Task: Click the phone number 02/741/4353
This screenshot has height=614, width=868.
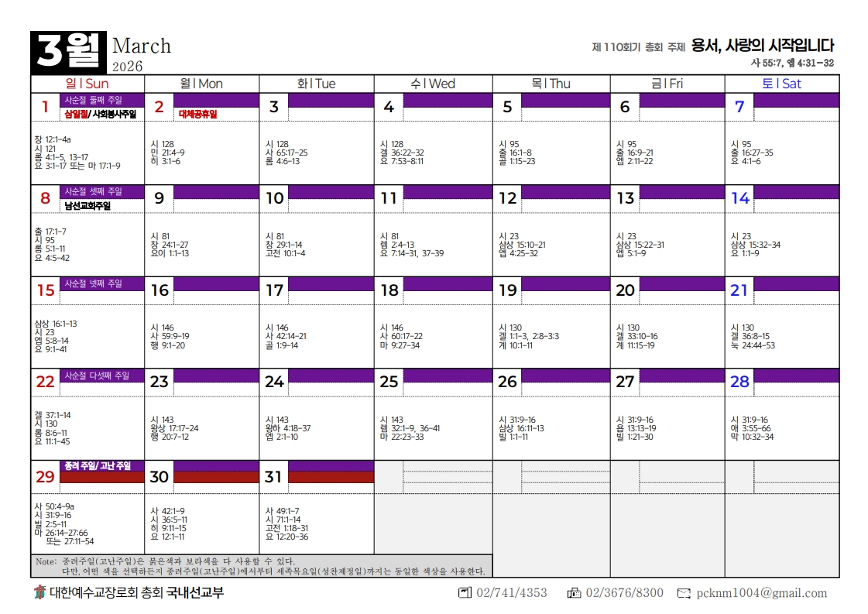Action: (x=512, y=593)
